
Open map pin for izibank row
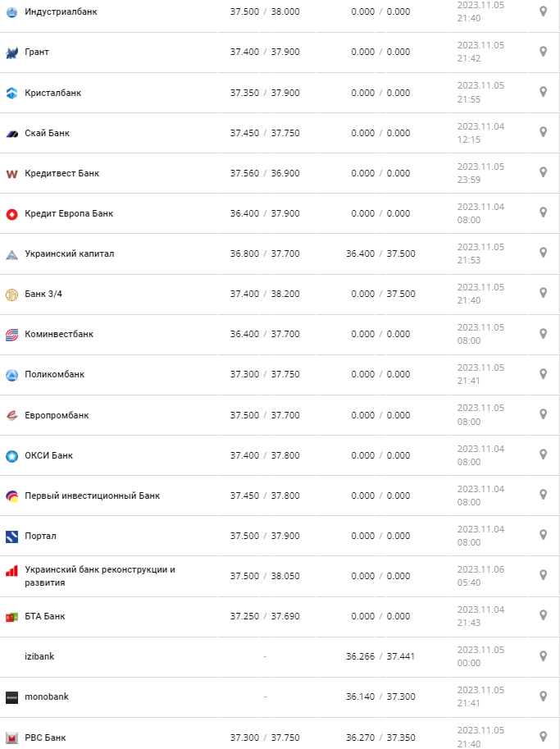click(x=543, y=655)
